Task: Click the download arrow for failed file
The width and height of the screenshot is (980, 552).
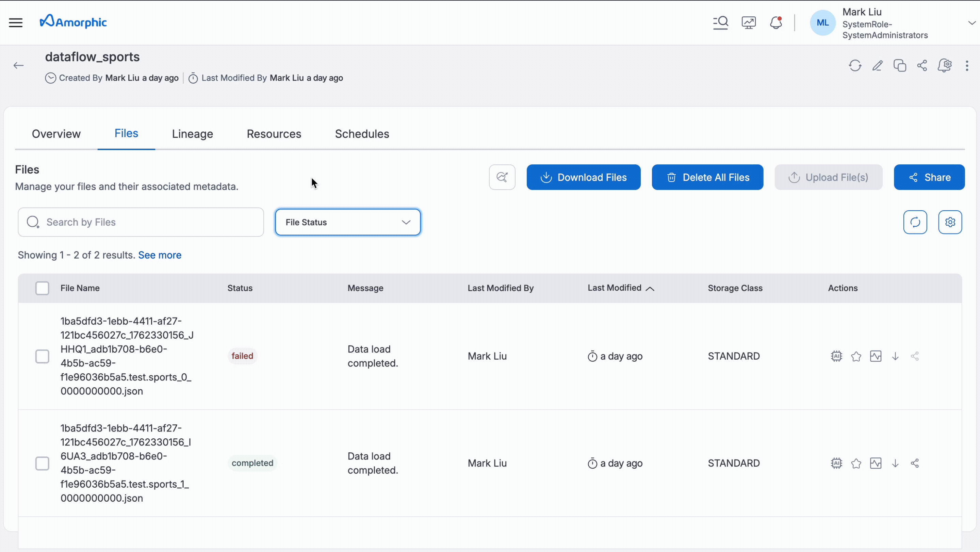Action: coord(895,356)
